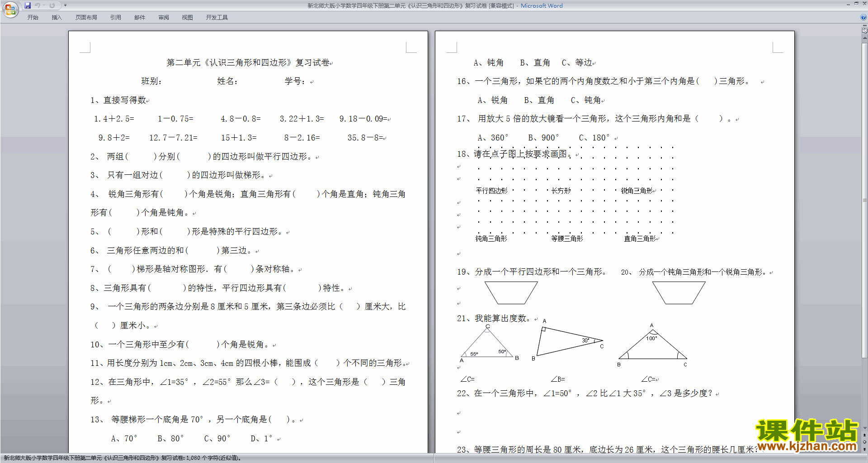Click the 长方形 label on dot grid
868x463 pixels.
[x=561, y=191]
